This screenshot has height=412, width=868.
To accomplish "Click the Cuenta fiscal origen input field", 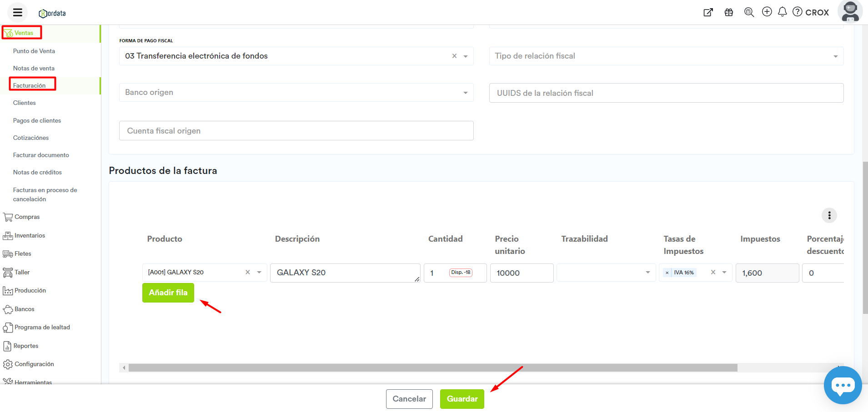I will coord(296,131).
